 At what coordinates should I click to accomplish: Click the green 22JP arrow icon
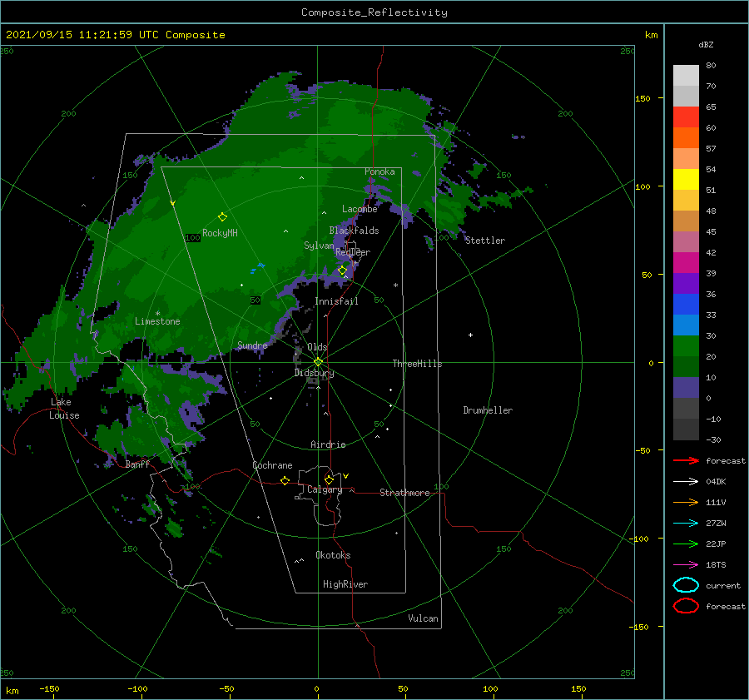click(x=686, y=544)
